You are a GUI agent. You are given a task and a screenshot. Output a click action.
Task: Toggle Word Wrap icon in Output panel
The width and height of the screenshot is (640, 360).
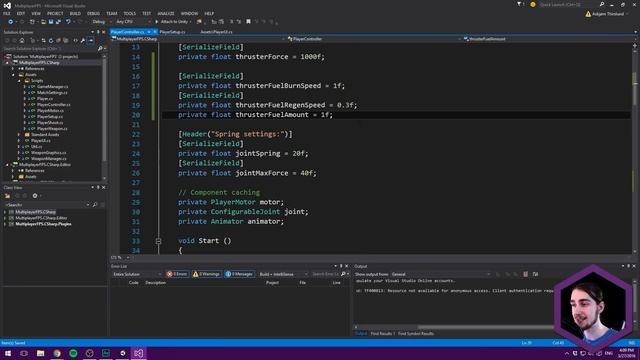click(535, 274)
